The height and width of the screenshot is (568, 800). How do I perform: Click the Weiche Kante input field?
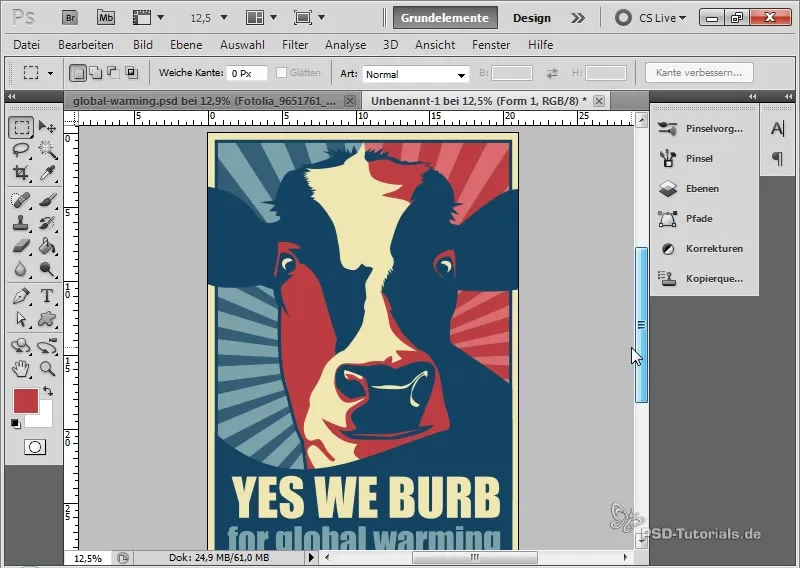[247, 73]
